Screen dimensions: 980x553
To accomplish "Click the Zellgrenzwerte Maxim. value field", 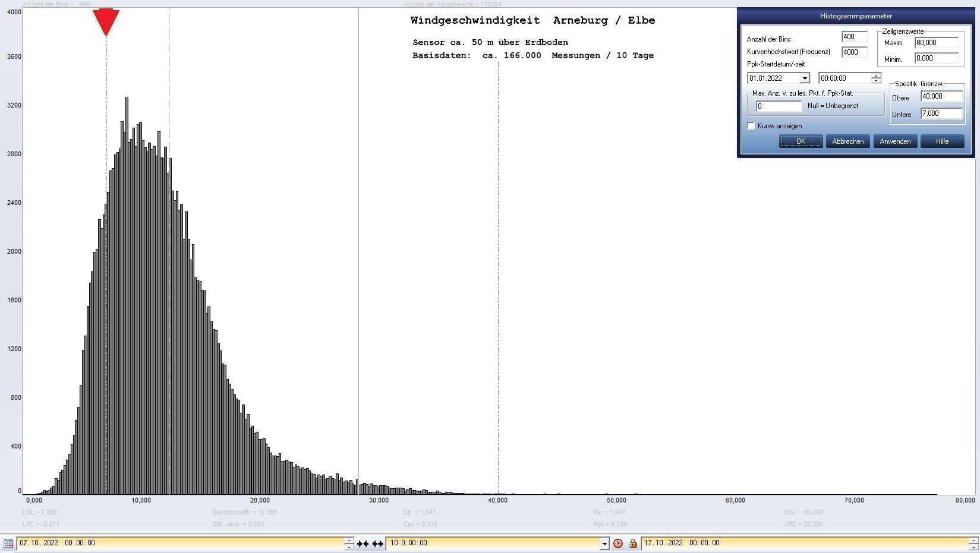I will (x=936, y=43).
